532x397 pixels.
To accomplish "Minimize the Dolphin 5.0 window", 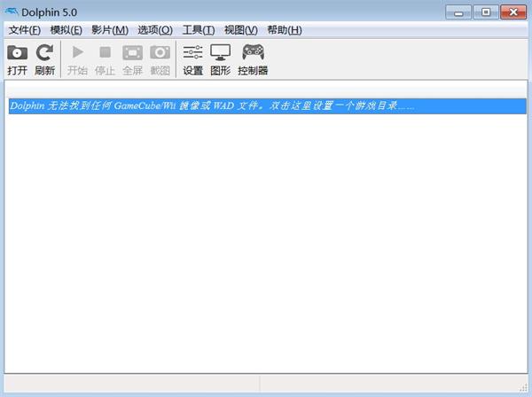I will [x=458, y=12].
